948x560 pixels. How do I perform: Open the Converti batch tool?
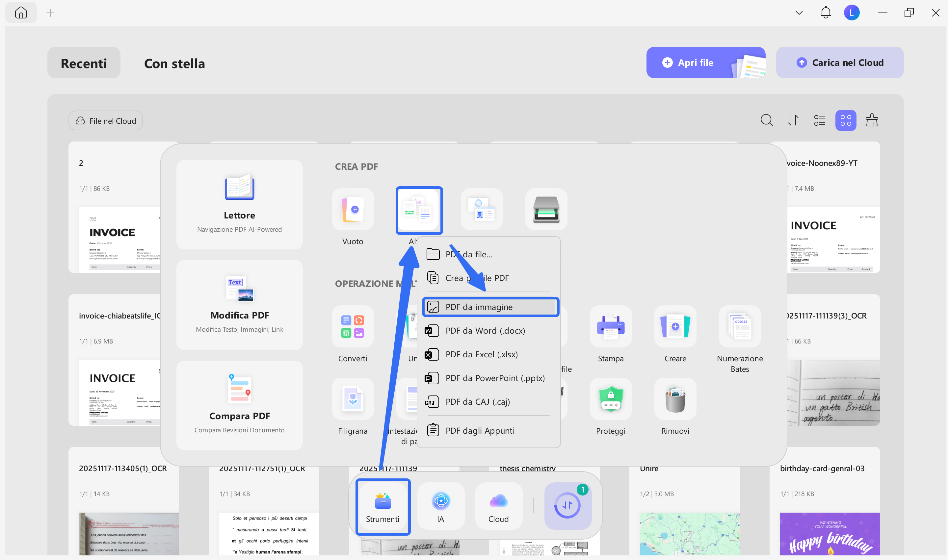353,327
